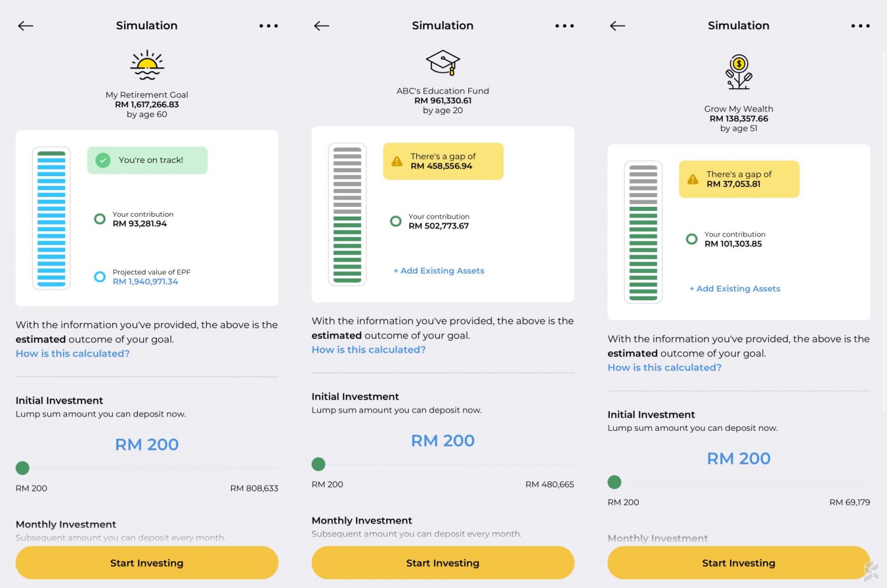The height and width of the screenshot is (588, 887).
Task: Click the blue progress bar chart for retirement
Action: [x=51, y=218]
